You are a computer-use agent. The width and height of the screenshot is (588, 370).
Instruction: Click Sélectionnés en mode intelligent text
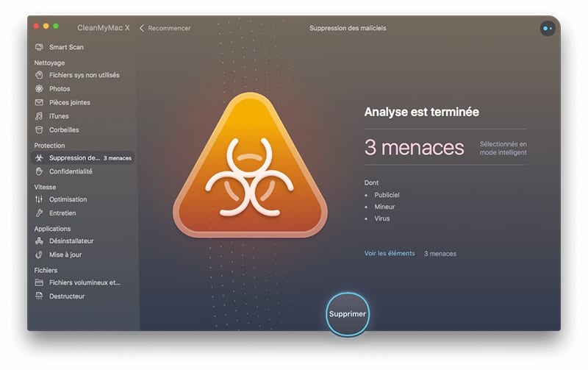pos(503,149)
